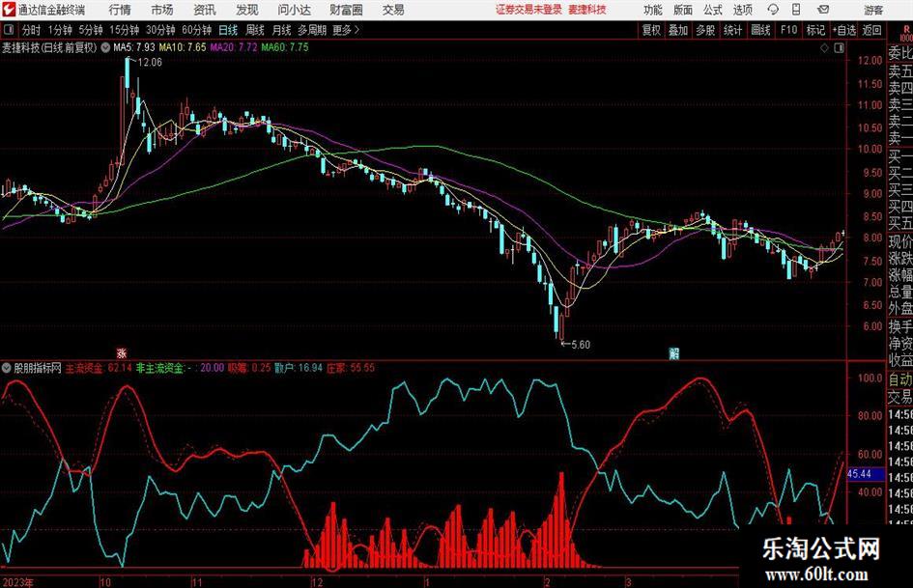Toggle the right panel icon near diamond

point(839,48)
